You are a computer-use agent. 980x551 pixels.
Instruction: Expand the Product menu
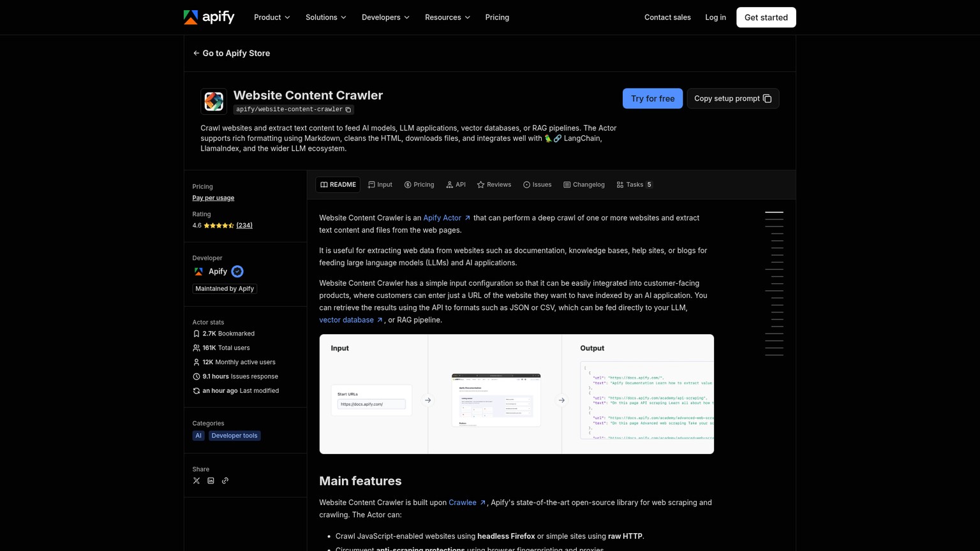(272, 17)
